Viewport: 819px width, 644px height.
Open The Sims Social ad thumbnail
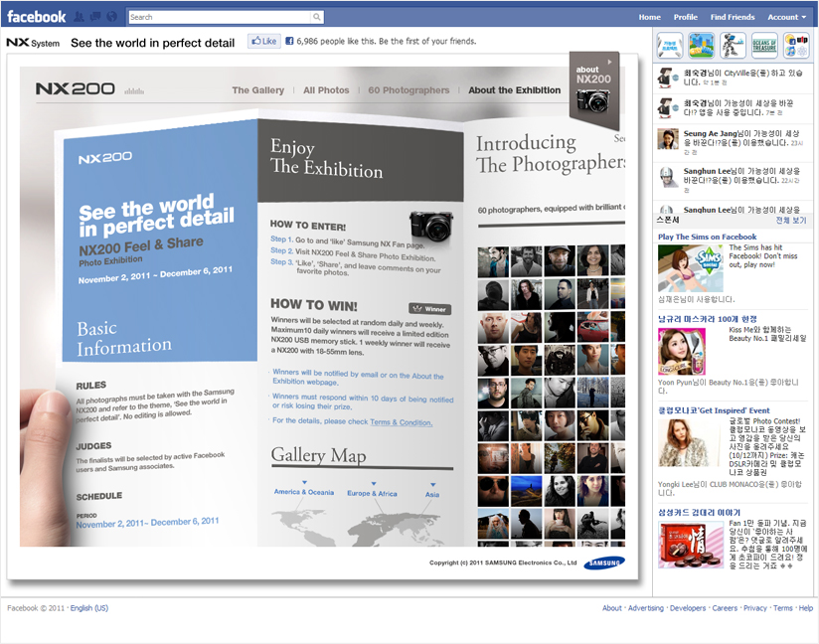691,268
